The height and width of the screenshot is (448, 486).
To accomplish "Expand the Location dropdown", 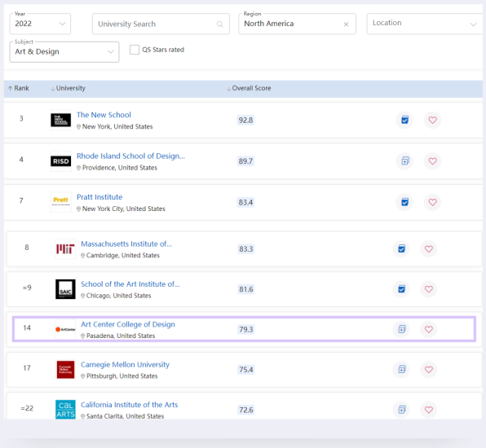I will [x=425, y=24].
